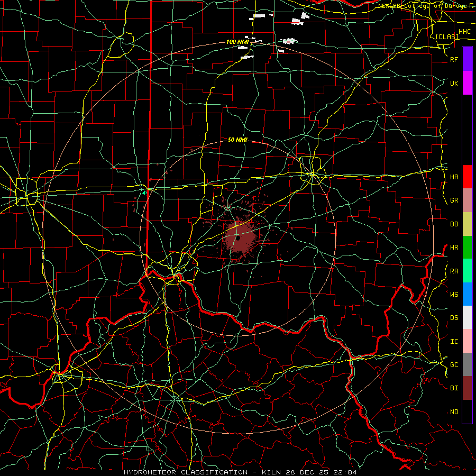This screenshot has height=476, width=476.
Task: Click the "GC" legend label
Action: pyautogui.click(x=454, y=365)
